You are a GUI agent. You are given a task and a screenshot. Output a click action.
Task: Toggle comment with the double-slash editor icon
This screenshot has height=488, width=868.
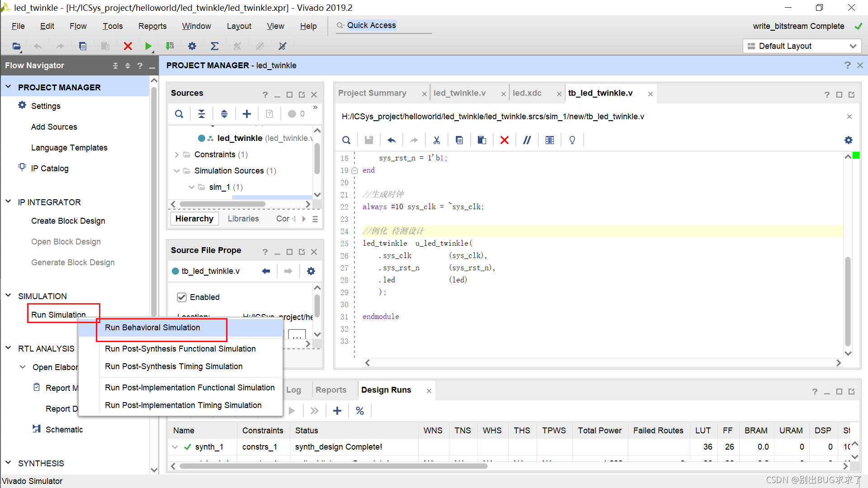[527, 140]
